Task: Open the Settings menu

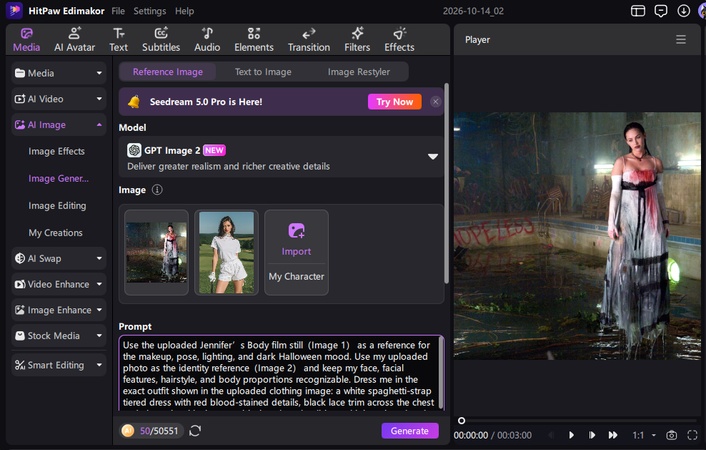Action: [149, 11]
